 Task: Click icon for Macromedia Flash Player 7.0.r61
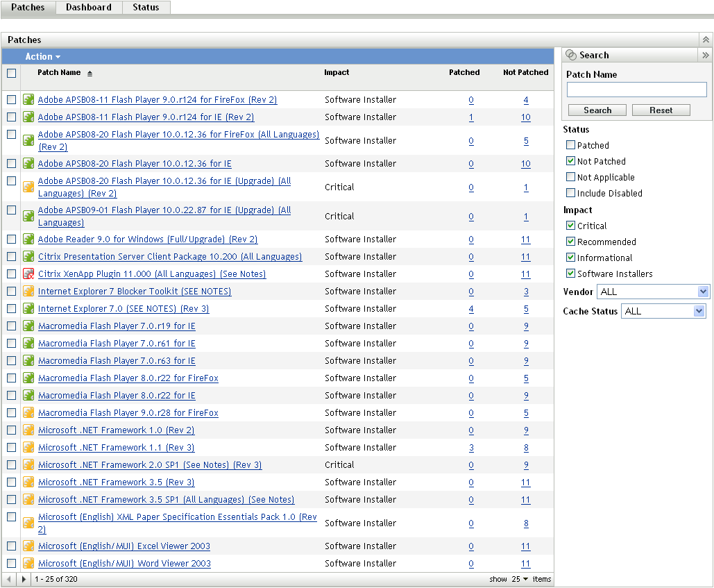click(x=28, y=343)
